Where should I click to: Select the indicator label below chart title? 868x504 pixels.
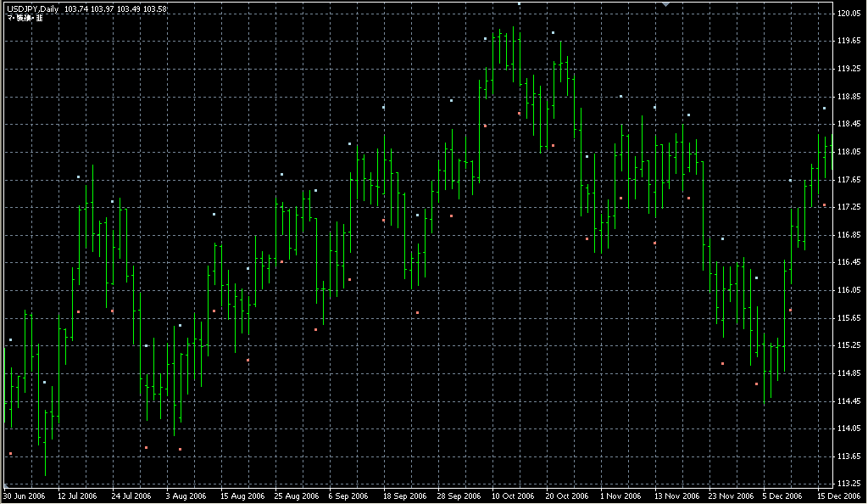(x=25, y=18)
